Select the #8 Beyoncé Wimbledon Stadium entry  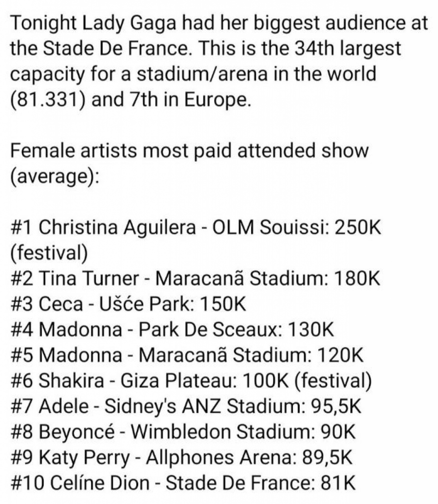click(182, 432)
